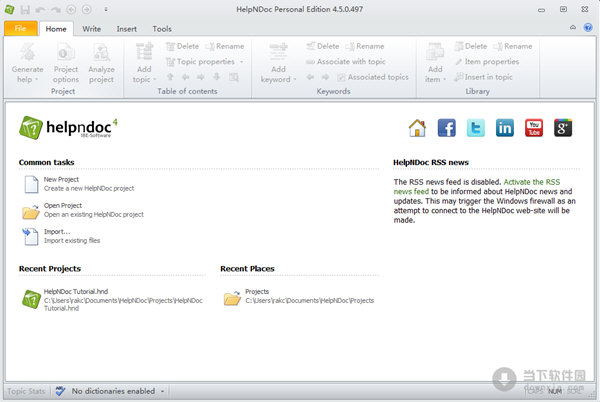Click the keyword move left arrow
Screen dimensions: 600x402
pos(310,77)
